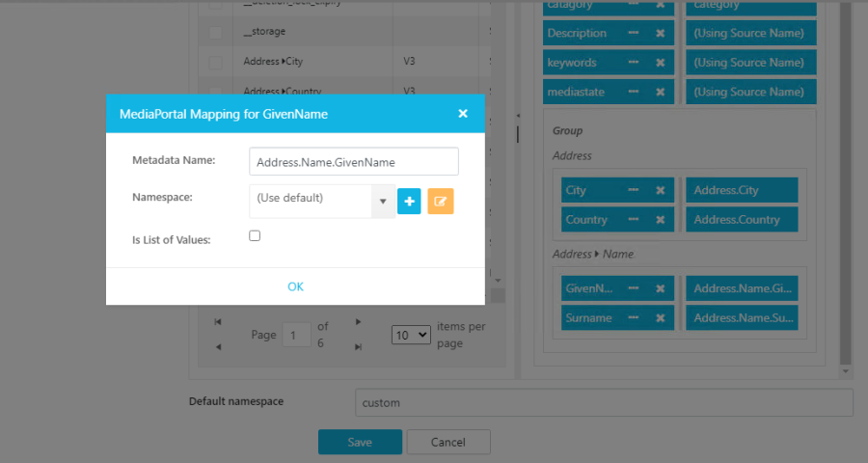The image size is (868, 463).
Task: Open options for GivenName mapping
Action: pyautogui.click(x=634, y=288)
